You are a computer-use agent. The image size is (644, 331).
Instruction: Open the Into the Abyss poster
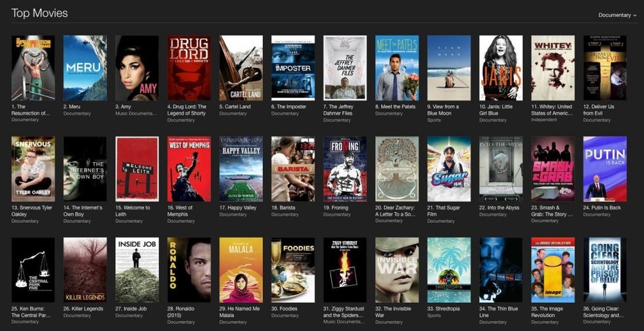tap(501, 169)
